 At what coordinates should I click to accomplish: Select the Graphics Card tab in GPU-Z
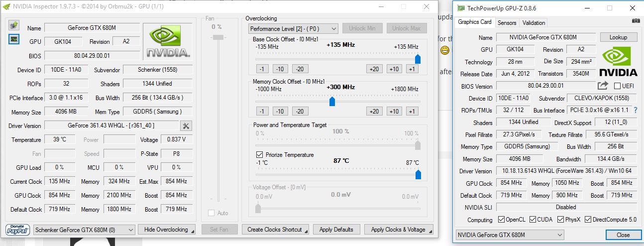point(475,22)
